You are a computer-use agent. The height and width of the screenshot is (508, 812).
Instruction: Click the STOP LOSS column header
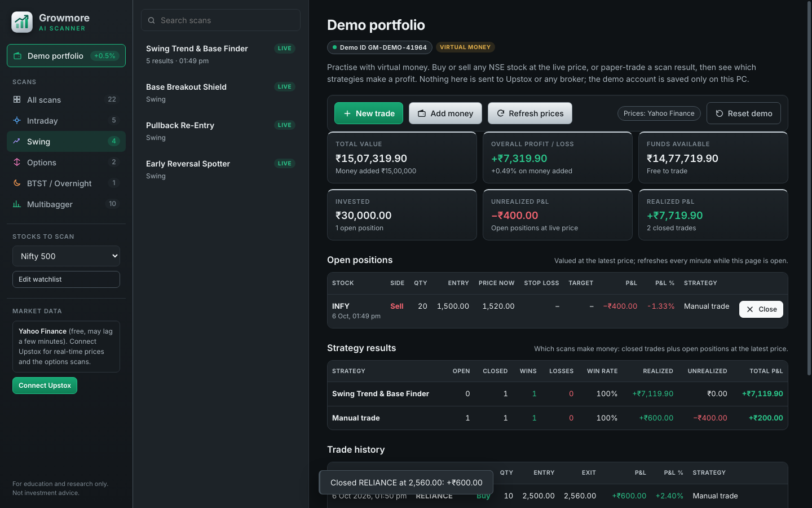[541, 283]
